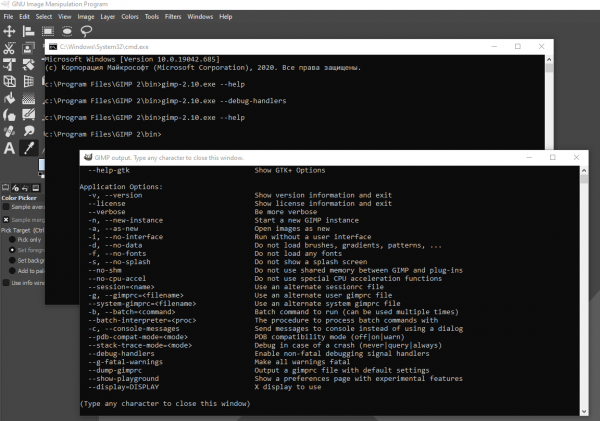Select the Heal bandage tool
The height and width of the screenshot is (421, 600).
pyautogui.click(x=9, y=131)
